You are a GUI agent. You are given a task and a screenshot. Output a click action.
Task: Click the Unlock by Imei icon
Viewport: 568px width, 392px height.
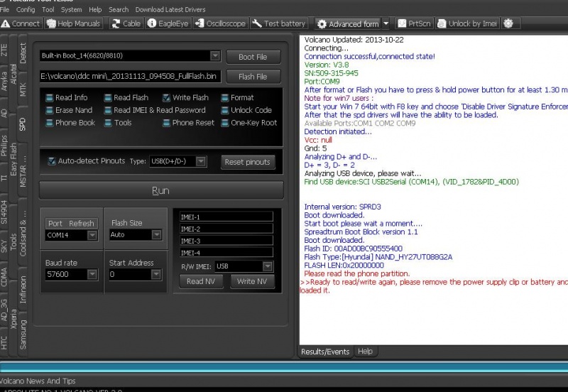pyautogui.click(x=466, y=23)
